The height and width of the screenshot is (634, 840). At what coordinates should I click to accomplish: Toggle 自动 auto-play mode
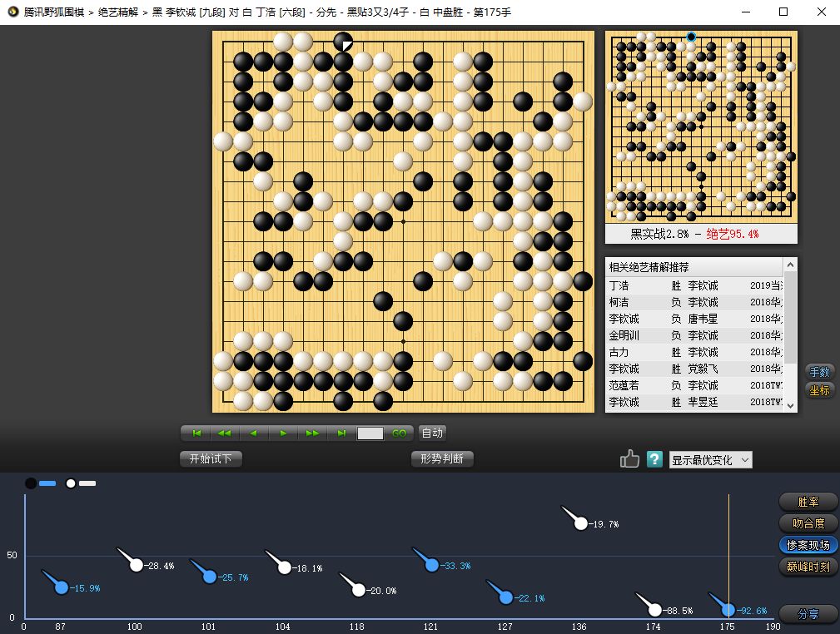(x=432, y=433)
